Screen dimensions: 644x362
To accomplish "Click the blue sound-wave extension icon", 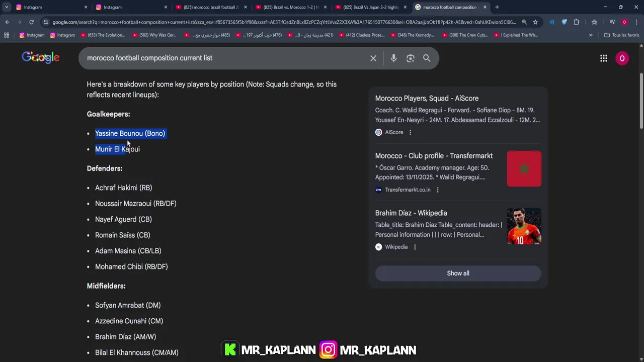I will click(552, 22).
